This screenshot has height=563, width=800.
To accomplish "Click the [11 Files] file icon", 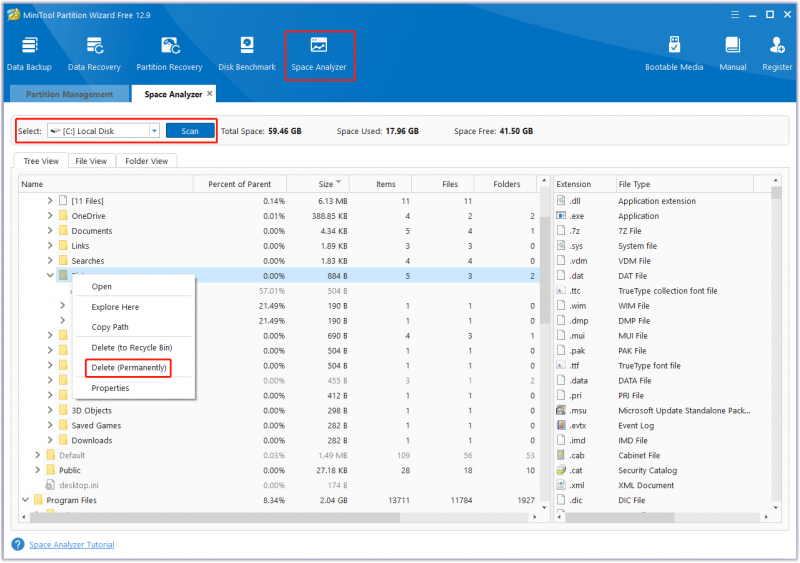I will point(63,201).
